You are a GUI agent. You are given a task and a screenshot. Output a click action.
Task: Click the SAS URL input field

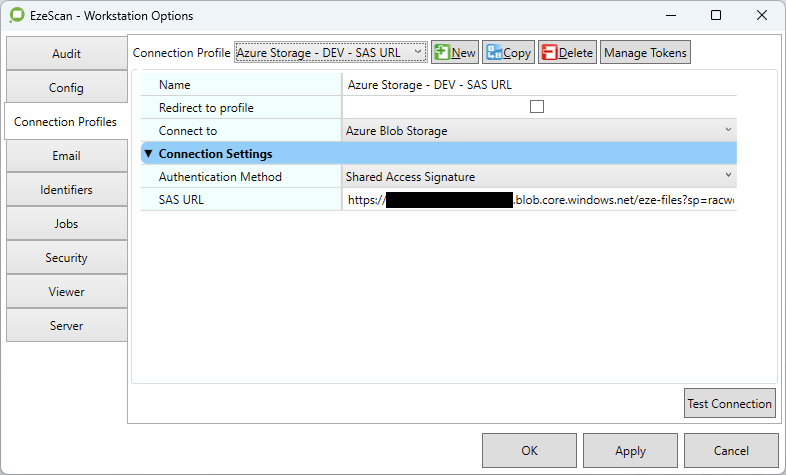[540, 200]
